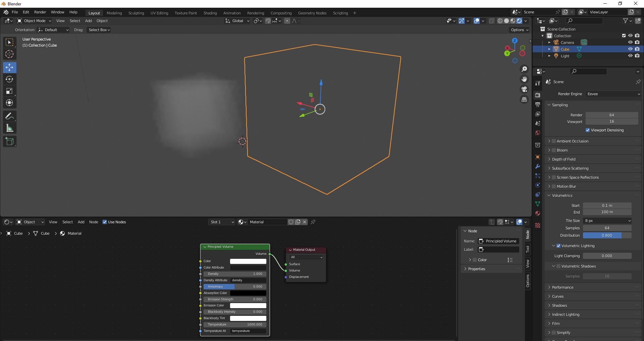The image size is (644, 341).
Task: Click the Add menu in node editor
Action: pyautogui.click(x=81, y=222)
